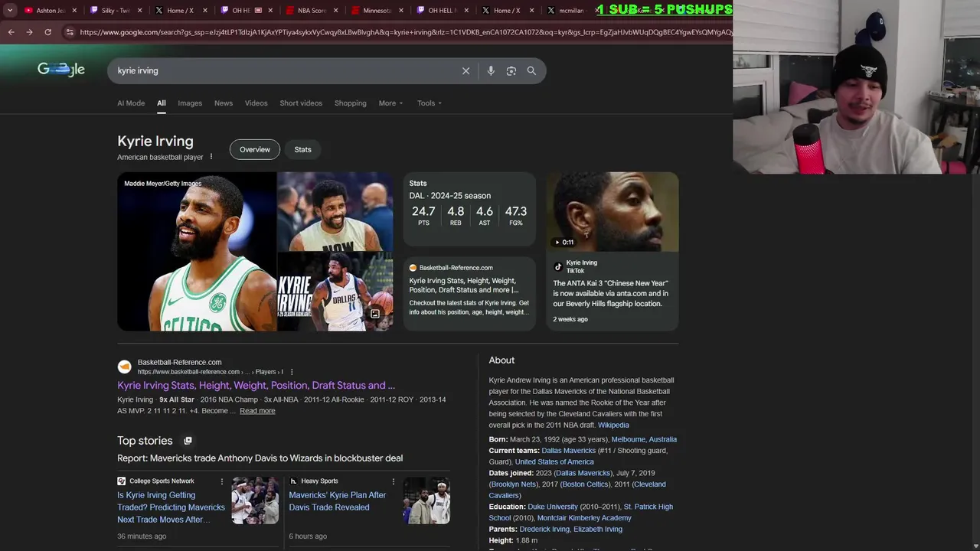
Task: Open the Boston Celtics link
Action: [x=585, y=484]
